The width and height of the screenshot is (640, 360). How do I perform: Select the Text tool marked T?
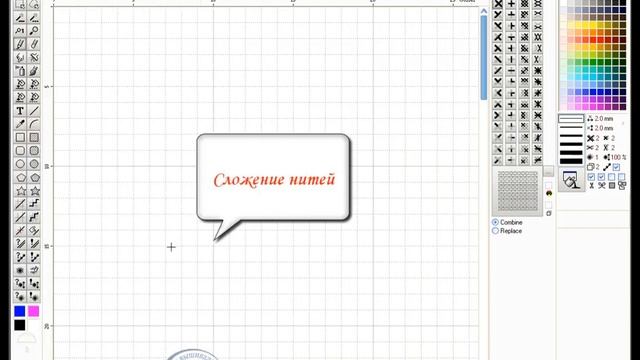(x=20, y=111)
